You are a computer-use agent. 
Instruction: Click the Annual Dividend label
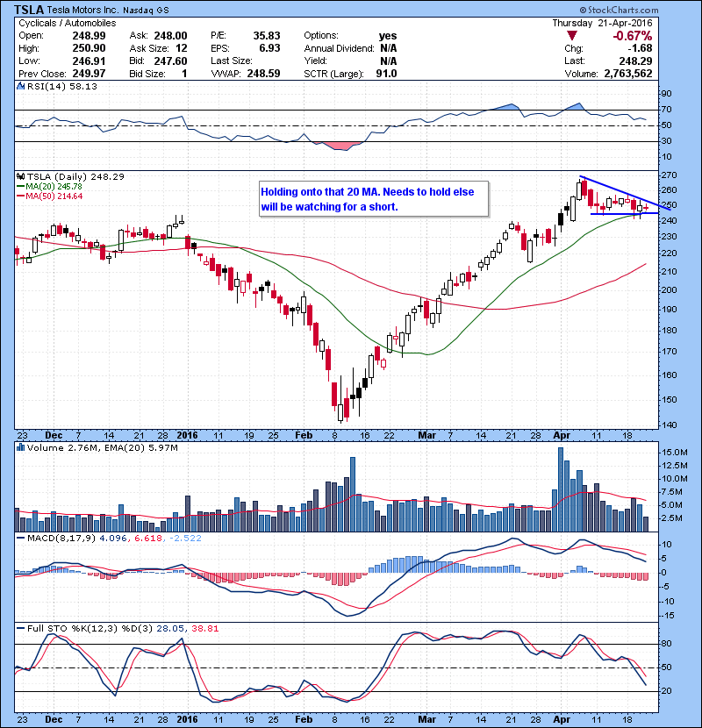339,48
